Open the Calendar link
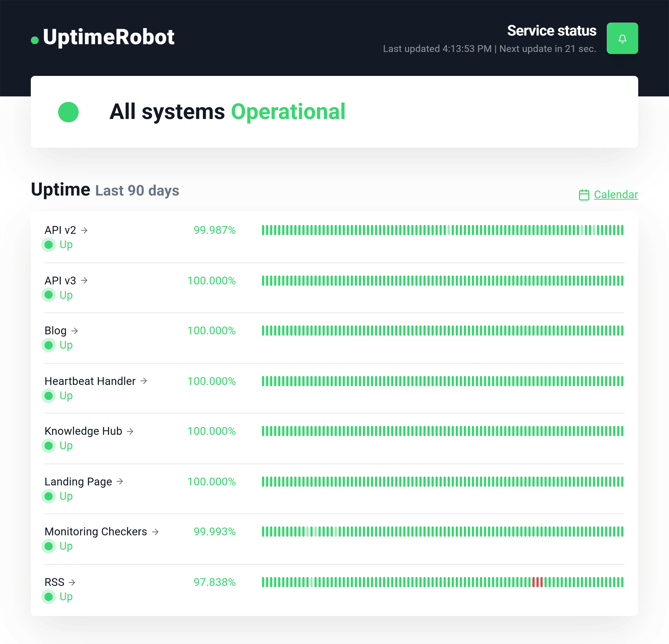669x644 pixels. pos(615,194)
